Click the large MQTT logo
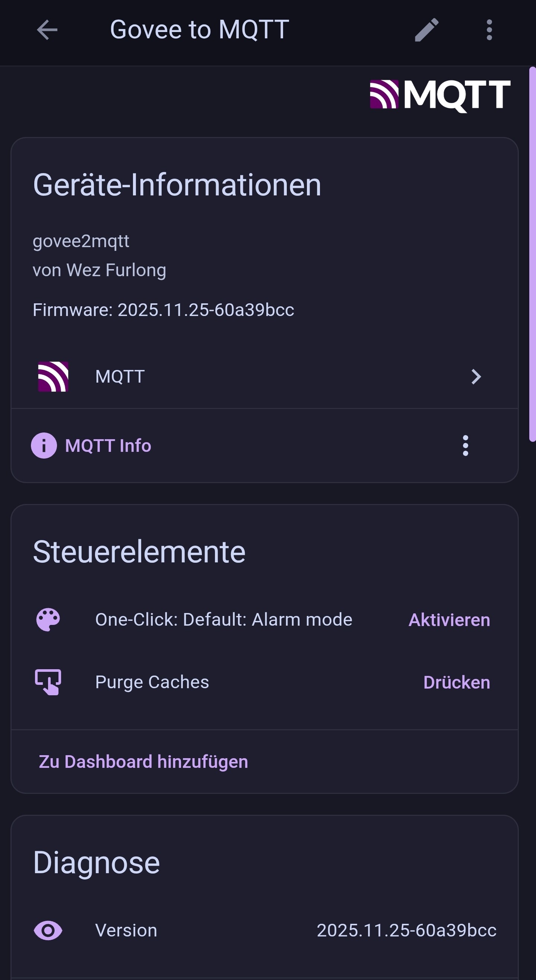 coord(440,95)
